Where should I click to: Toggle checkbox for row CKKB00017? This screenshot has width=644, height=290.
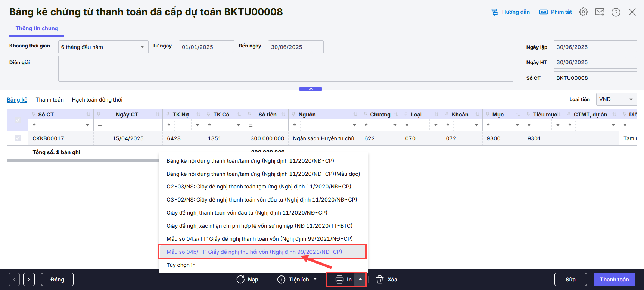point(18,138)
